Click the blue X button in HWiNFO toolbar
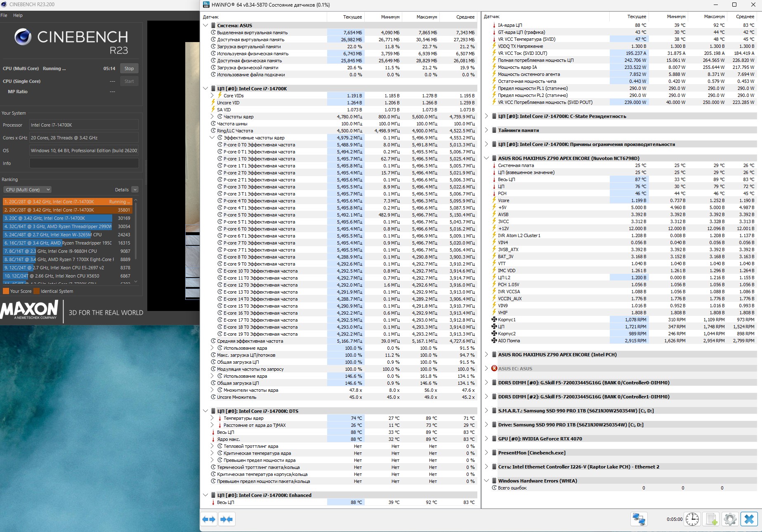The height and width of the screenshot is (532, 762). (749, 519)
